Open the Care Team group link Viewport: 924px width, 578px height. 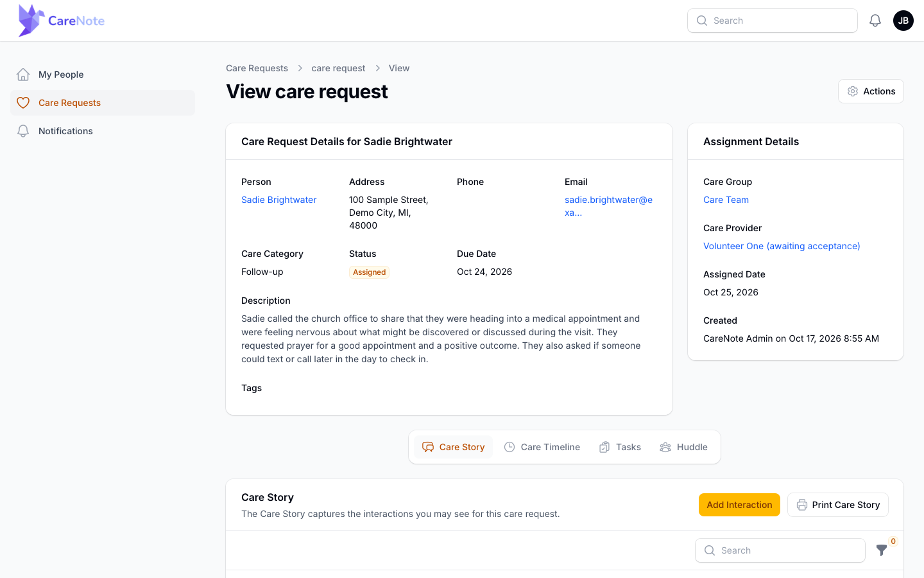726,200
